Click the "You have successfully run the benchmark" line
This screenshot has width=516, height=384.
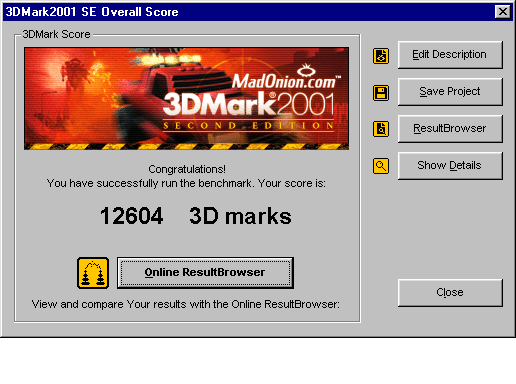click(186, 183)
